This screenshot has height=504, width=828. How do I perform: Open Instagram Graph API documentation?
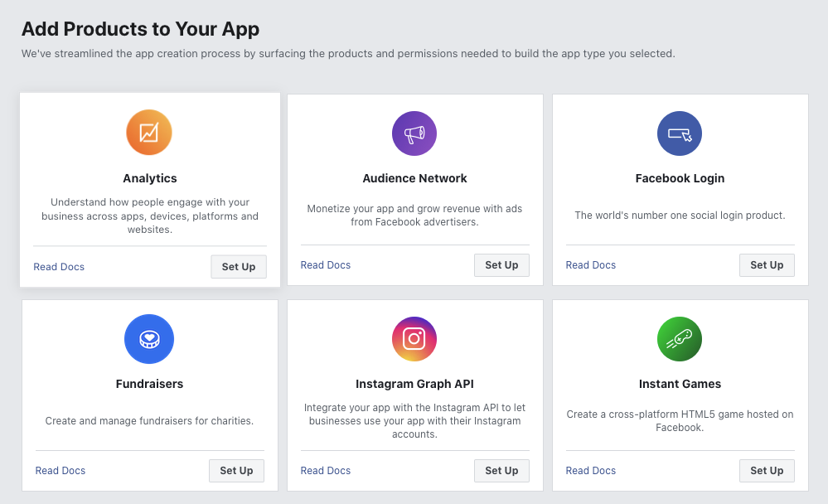tap(325, 470)
